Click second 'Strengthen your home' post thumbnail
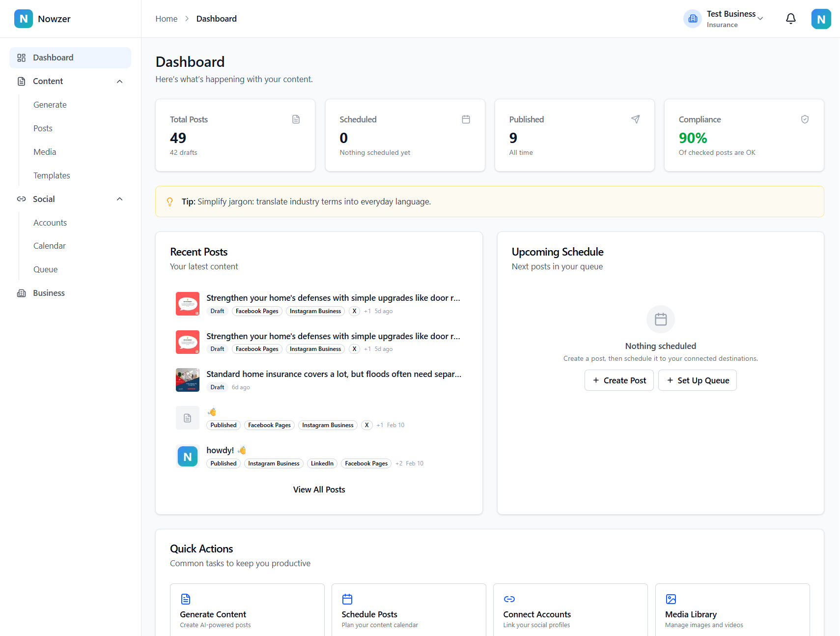The height and width of the screenshot is (636, 840). (188, 342)
